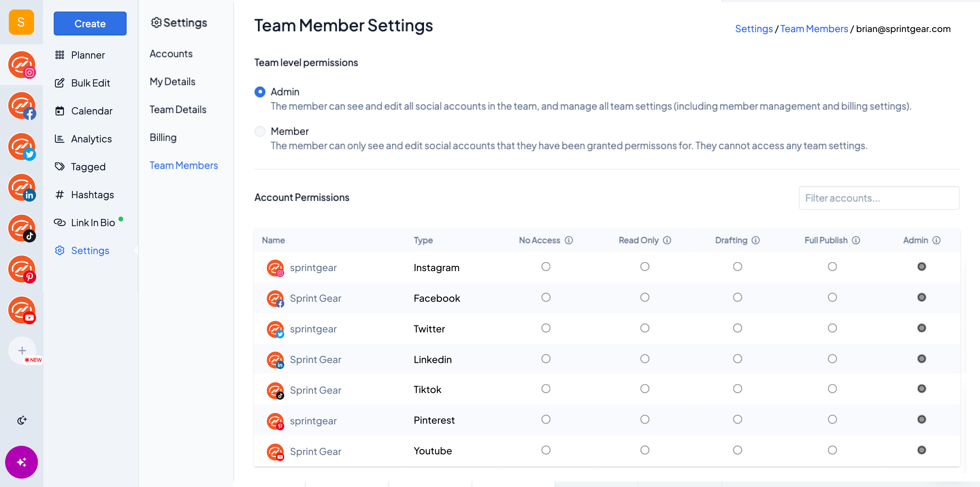Click the orange S workspace avatar
The width and height of the screenshot is (980, 487).
22,22
